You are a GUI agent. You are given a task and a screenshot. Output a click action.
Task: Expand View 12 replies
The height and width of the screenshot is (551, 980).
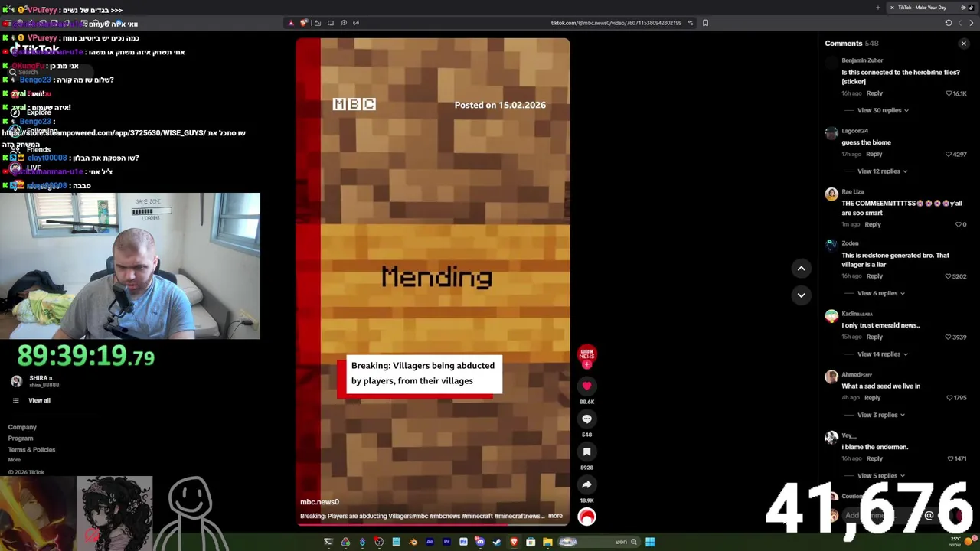coord(882,171)
